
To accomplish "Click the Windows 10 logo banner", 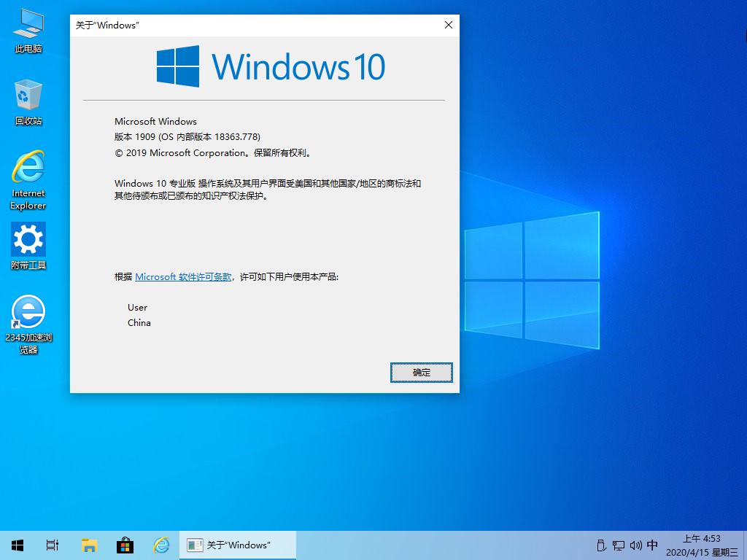I will (x=271, y=66).
